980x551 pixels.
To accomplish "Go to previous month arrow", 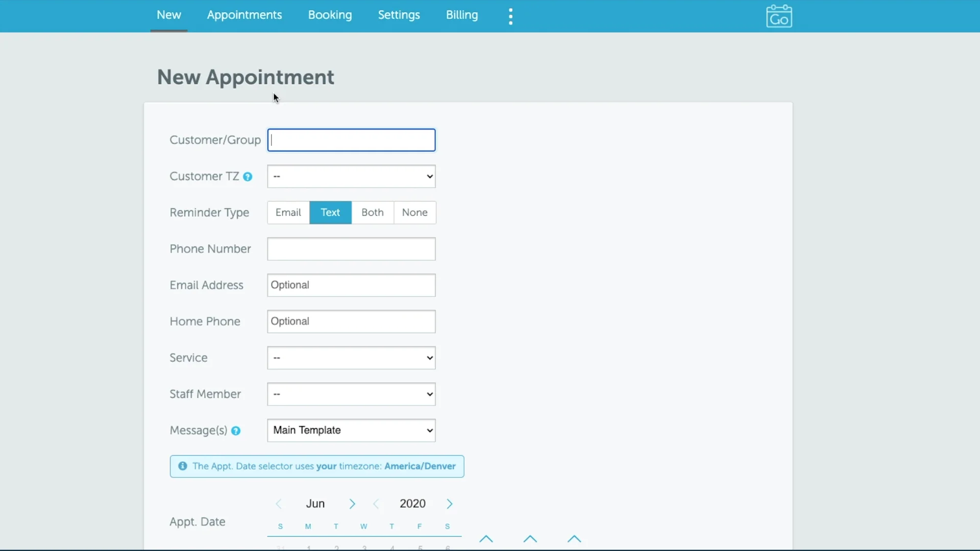I will coord(279,504).
